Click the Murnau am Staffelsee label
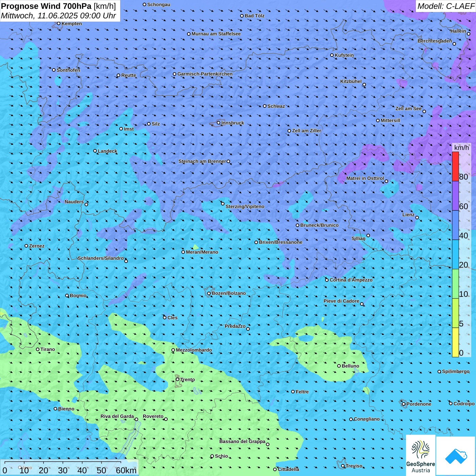476x476 pixels. (x=216, y=34)
